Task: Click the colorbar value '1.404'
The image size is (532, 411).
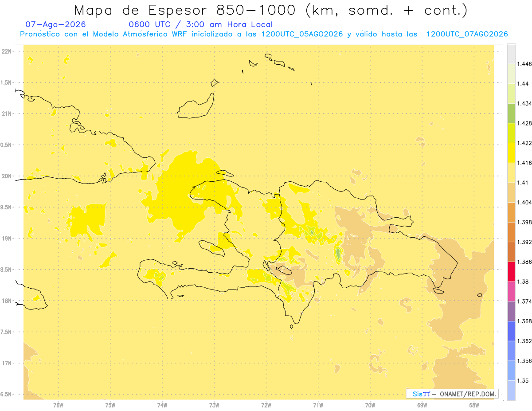Action: click(x=524, y=203)
